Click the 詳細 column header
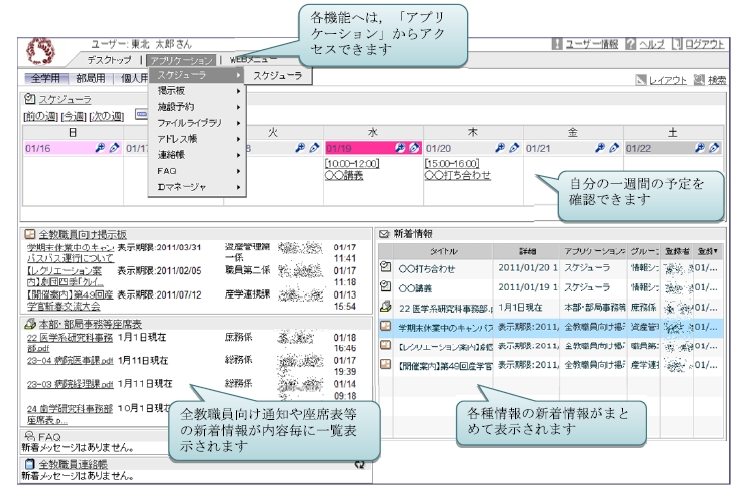This screenshot has width=743, height=502. 526,251
